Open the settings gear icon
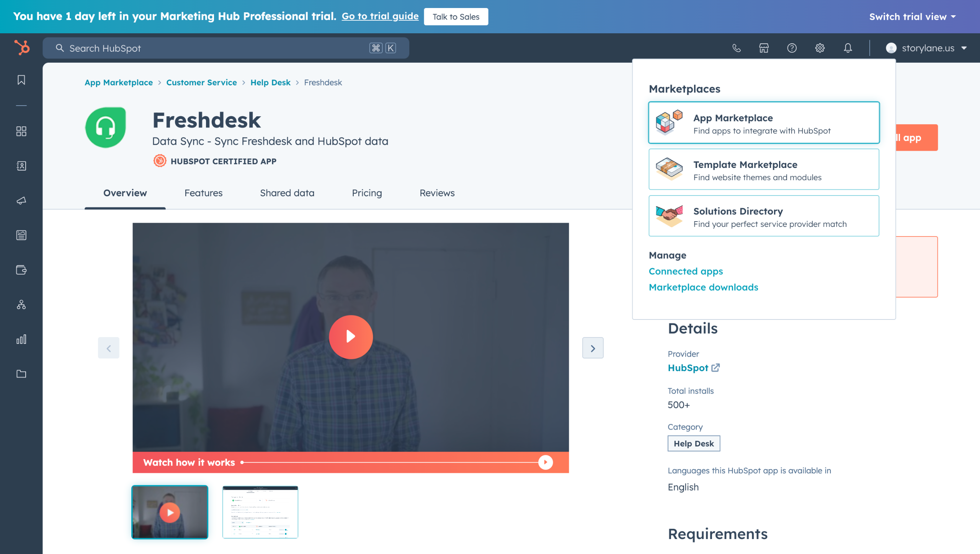The height and width of the screenshot is (554, 980). 820,48
